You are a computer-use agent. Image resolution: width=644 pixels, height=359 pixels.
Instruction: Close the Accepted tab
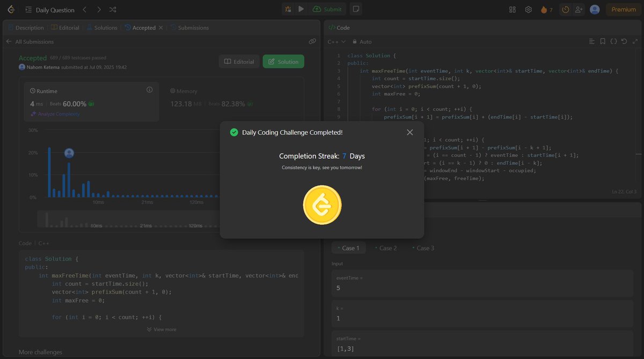161,27
